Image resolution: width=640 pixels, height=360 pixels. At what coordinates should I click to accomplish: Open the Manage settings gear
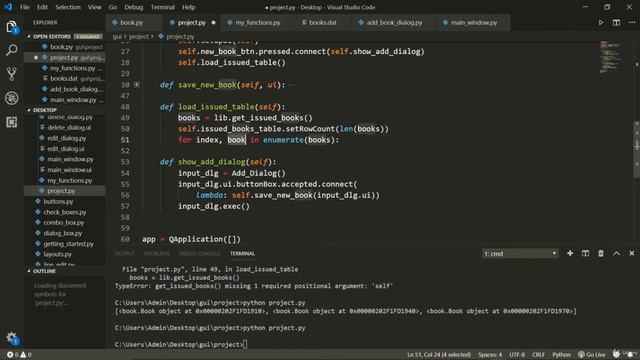pos(11,338)
